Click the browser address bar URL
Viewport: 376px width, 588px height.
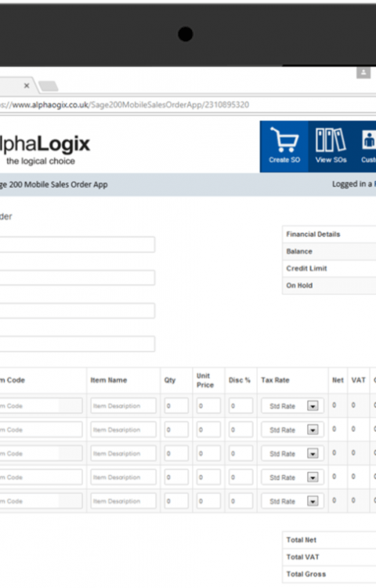(125, 104)
